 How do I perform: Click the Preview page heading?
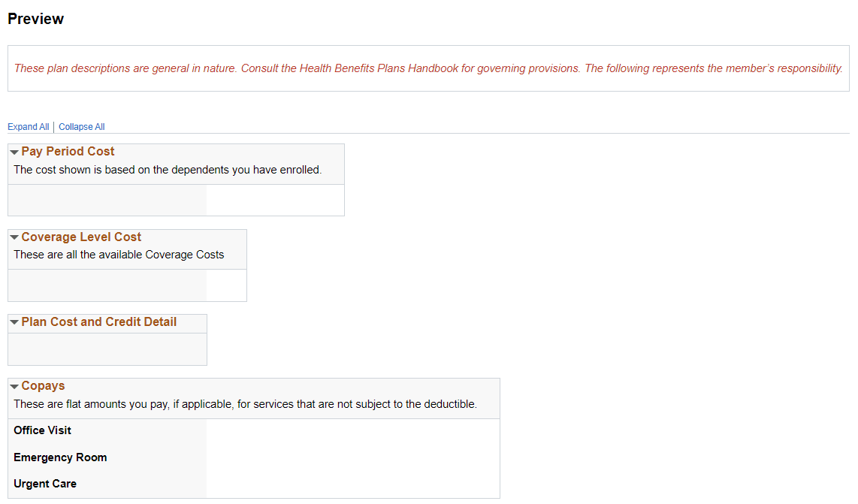[35, 18]
